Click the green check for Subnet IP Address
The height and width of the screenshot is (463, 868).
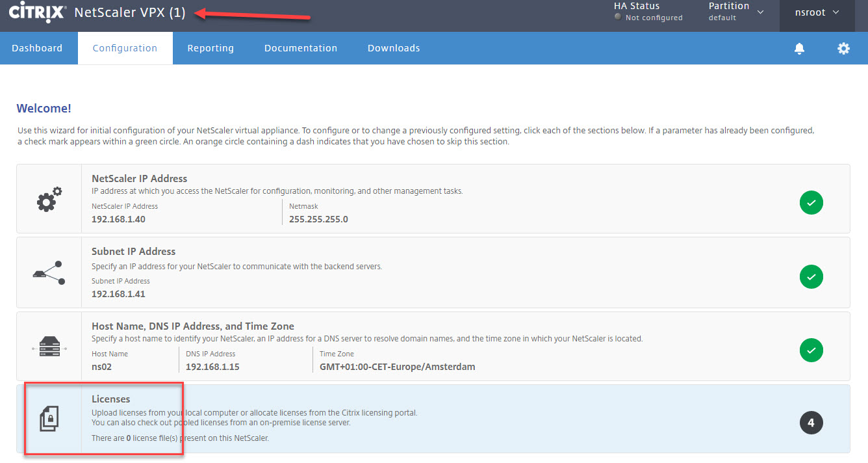tap(811, 277)
